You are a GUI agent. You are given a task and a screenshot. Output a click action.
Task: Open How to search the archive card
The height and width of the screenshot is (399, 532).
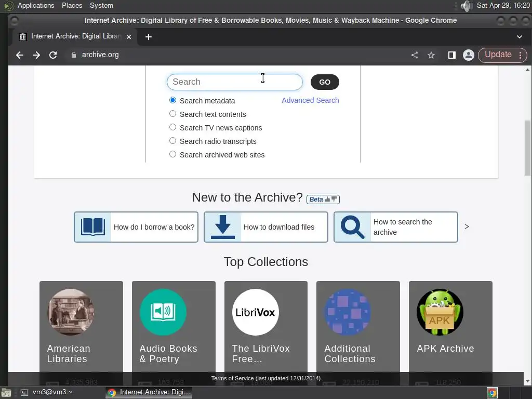[396, 227]
